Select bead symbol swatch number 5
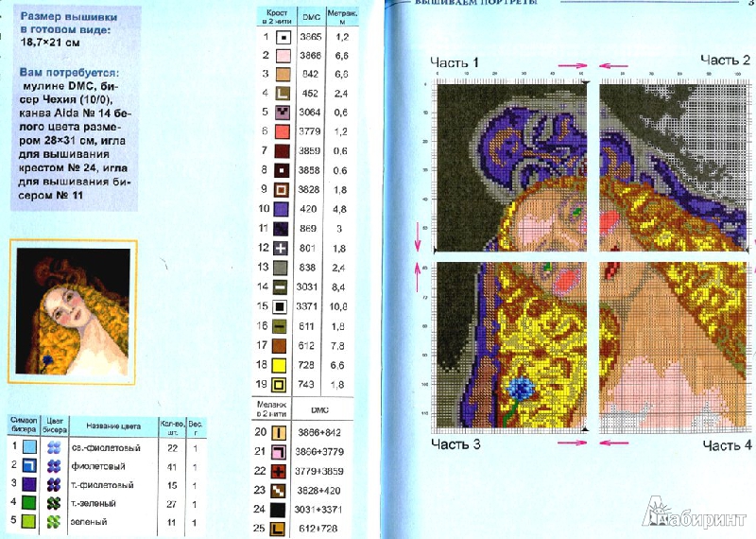Viewport: 756px width, 539px height. [x=29, y=521]
